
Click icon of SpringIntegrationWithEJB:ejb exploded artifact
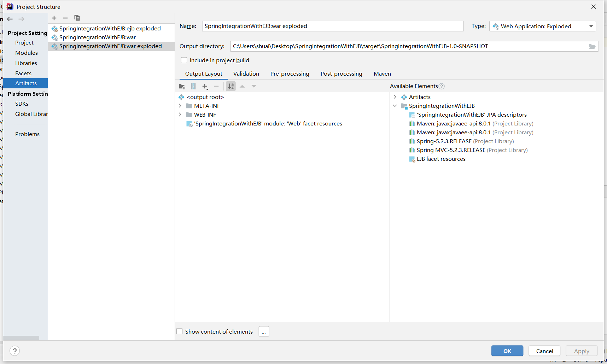coord(55,29)
